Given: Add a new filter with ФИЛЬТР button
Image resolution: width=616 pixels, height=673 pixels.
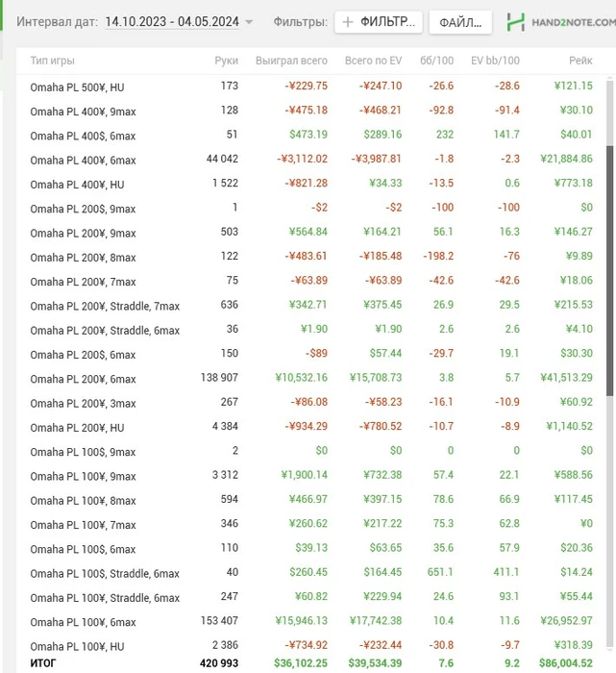Looking at the screenshot, I should click(x=379, y=22).
